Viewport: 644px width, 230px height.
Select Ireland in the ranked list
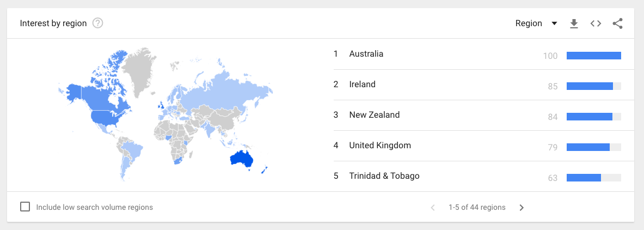(x=363, y=84)
